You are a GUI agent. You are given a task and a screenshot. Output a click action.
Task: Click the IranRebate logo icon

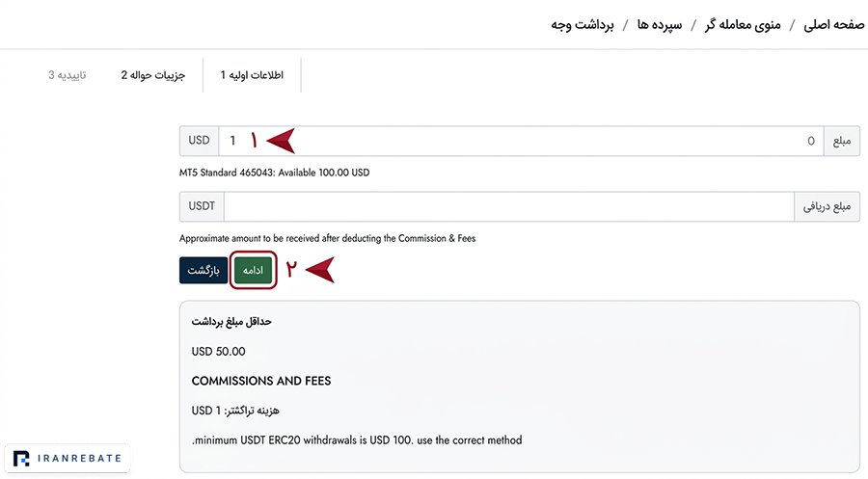(21, 459)
